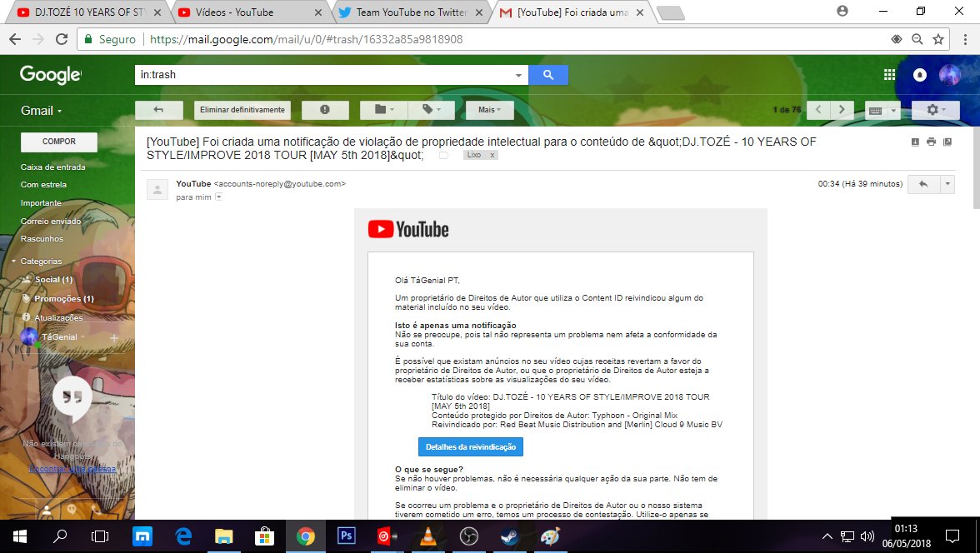Viewport: 980px width, 553px height.
Task: Click into the Gmail search field
Action: click(x=325, y=75)
